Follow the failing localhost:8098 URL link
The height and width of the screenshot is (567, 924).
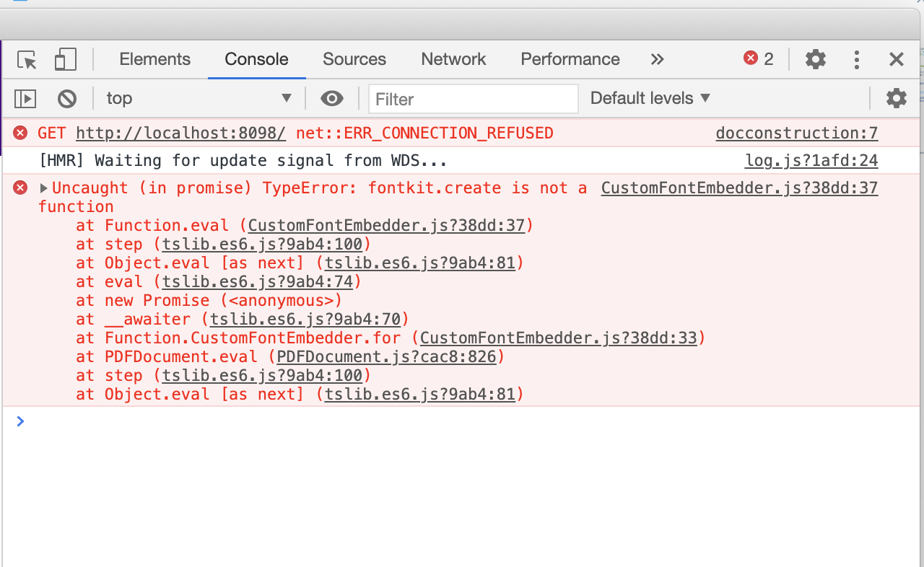point(180,133)
